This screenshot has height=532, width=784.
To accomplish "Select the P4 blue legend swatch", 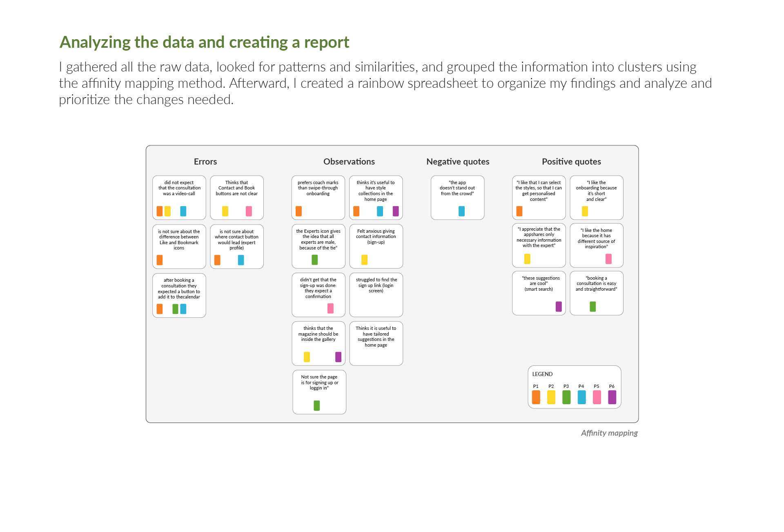I will [581, 397].
